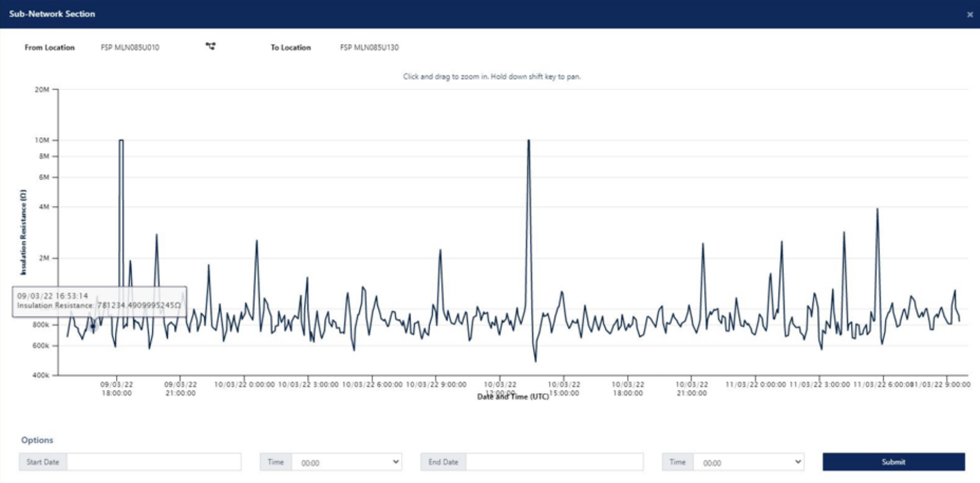
Task: Click the Insulation Resistance tooltip box
Action: pos(99,301)
